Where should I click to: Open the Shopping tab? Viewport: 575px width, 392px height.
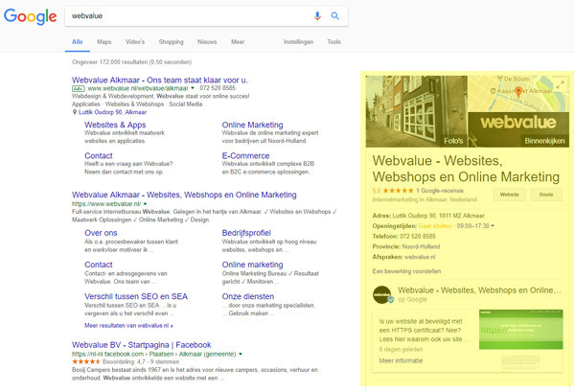click(x=171, y=42)
